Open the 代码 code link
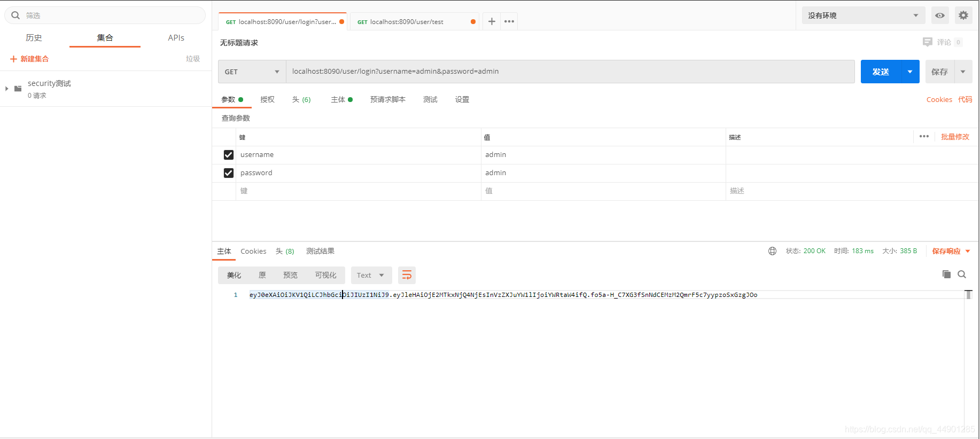Screen dimensions: 980x439 (x=965, y=99)
